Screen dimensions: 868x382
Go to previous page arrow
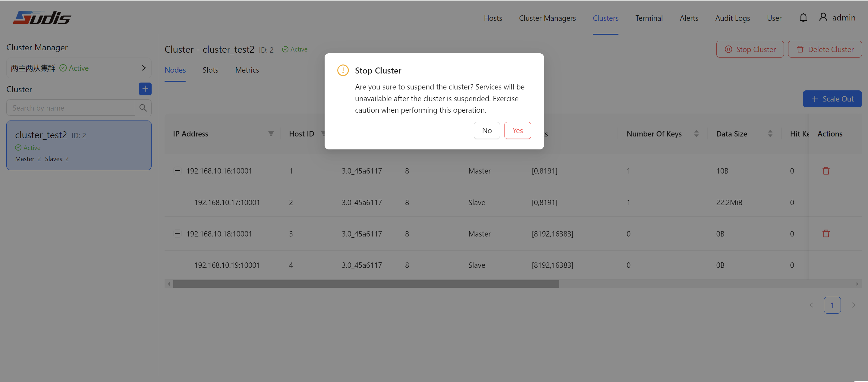pos(811,305)
